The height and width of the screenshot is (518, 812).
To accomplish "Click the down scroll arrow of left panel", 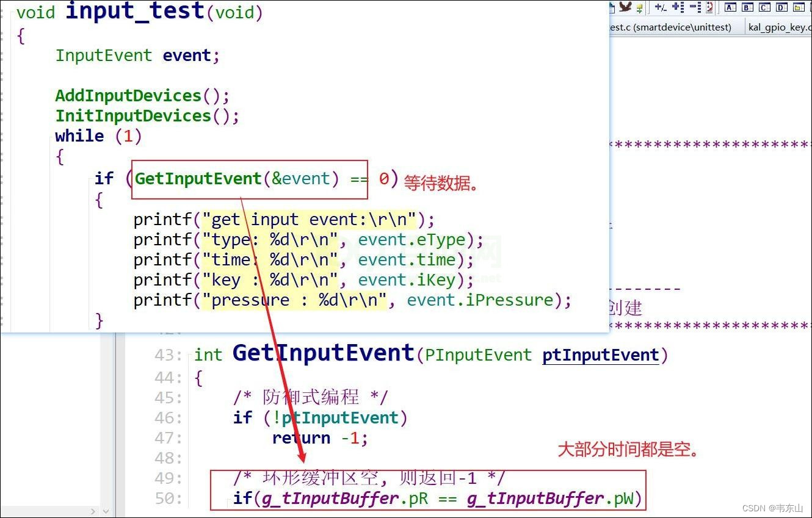I will (106, 511).
